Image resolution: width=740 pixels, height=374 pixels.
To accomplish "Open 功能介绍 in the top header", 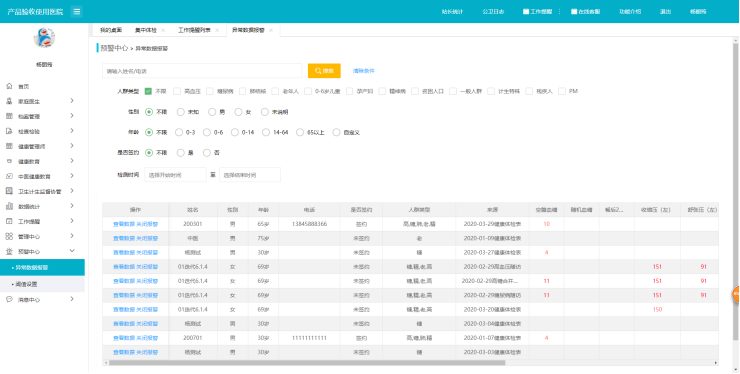I will pos(630,11).
